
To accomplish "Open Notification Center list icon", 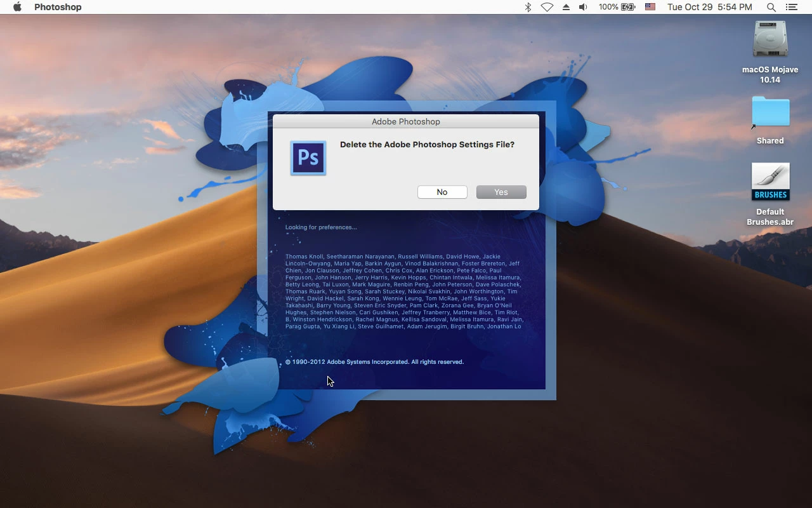I will tap(791, 7).
